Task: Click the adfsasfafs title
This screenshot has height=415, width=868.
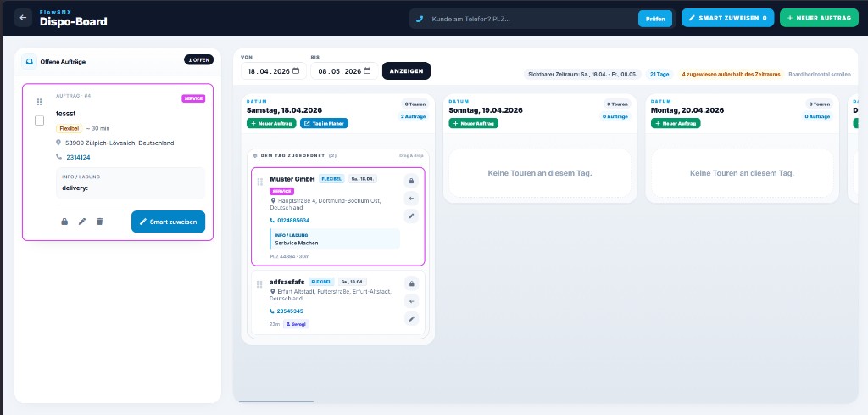Action: [287, 282]
